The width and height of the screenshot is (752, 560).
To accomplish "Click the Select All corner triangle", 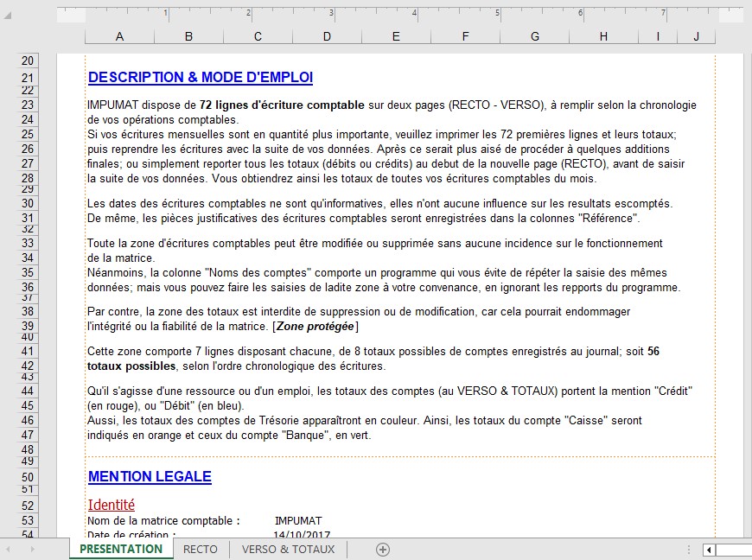I will pyautogui.click(x=7, y=16).
